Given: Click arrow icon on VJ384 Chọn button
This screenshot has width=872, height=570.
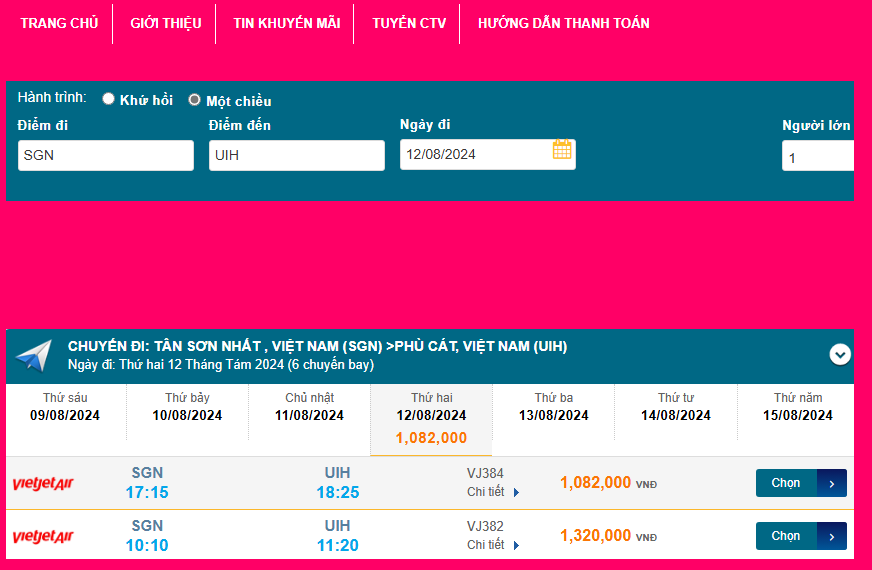Looking at the screenshot, I should (x=832, y=483).
